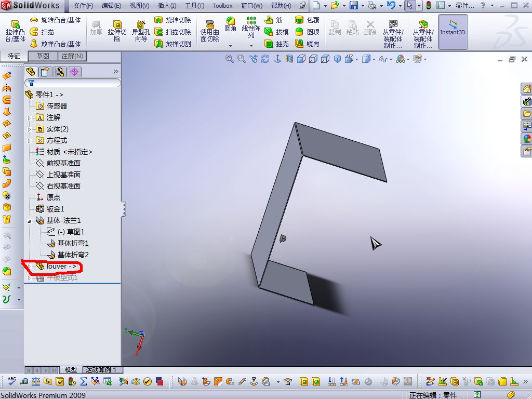
Task: Switch to the 注解(N) tab
Action: tap(72, 56)
